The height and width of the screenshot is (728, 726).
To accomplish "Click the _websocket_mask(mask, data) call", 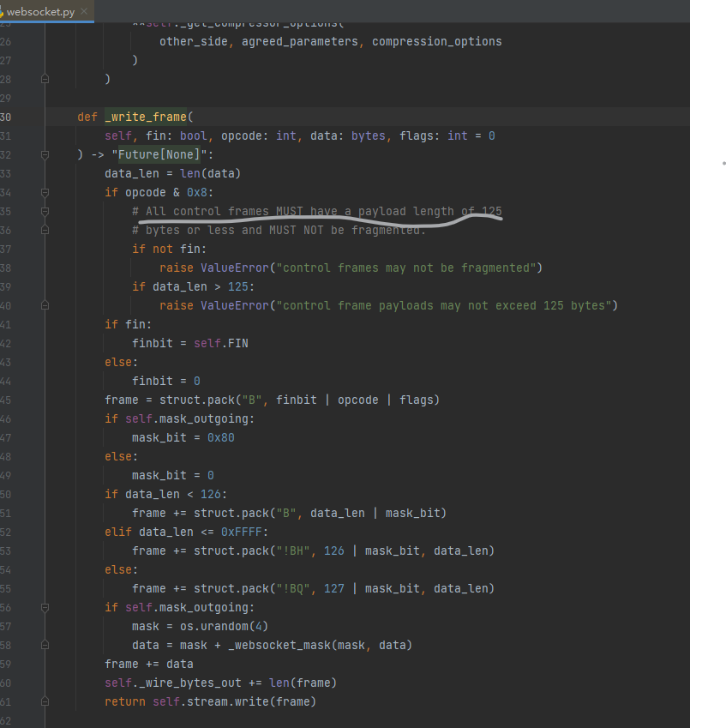I will (x=320, y=646).
